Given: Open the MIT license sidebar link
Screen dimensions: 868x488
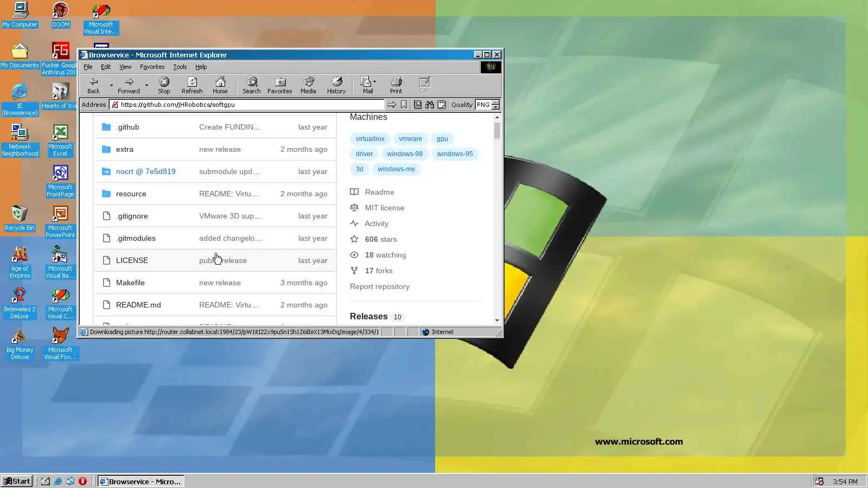Looking at the screenshot, I should (384, 208).
